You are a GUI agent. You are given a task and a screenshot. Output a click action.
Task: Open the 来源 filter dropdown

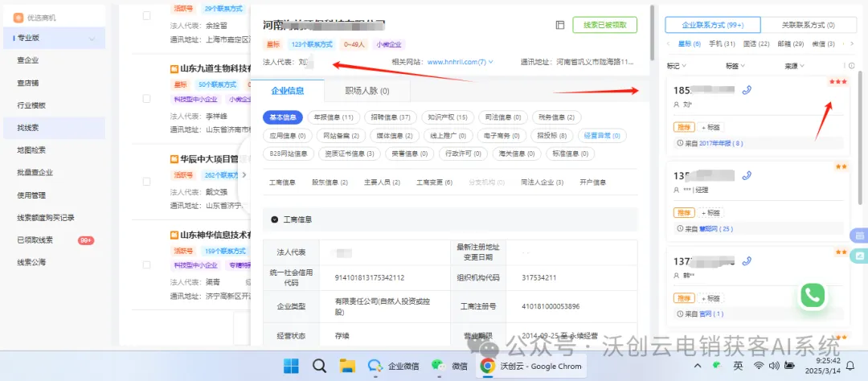point(794,66)
